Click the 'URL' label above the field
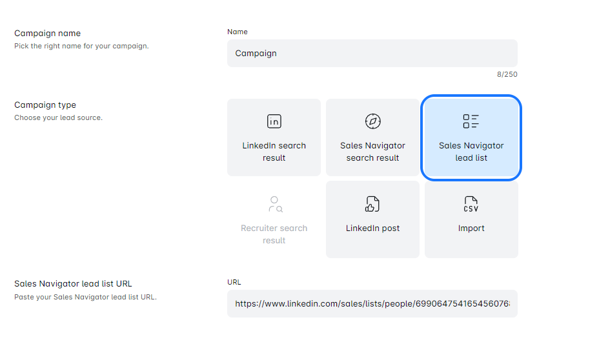This screenshot has width=599, height=364. pos(234,283)
